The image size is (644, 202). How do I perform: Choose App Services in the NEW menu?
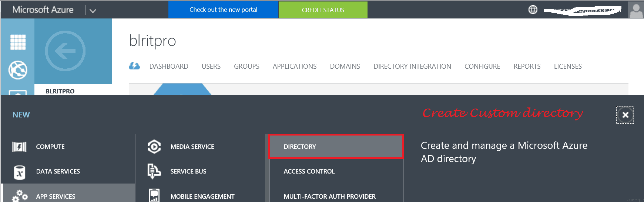pyautogui.click(x=56, y=196)
